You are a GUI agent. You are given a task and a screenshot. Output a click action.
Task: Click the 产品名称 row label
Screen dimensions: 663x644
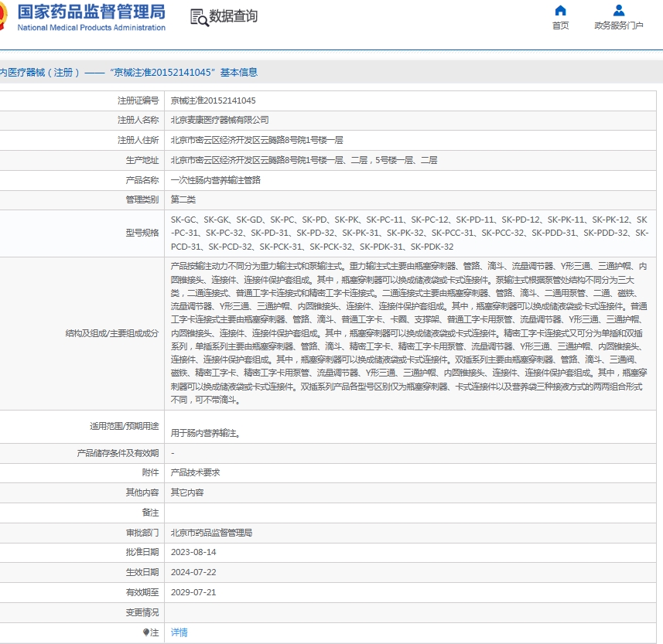click(142, 180)
